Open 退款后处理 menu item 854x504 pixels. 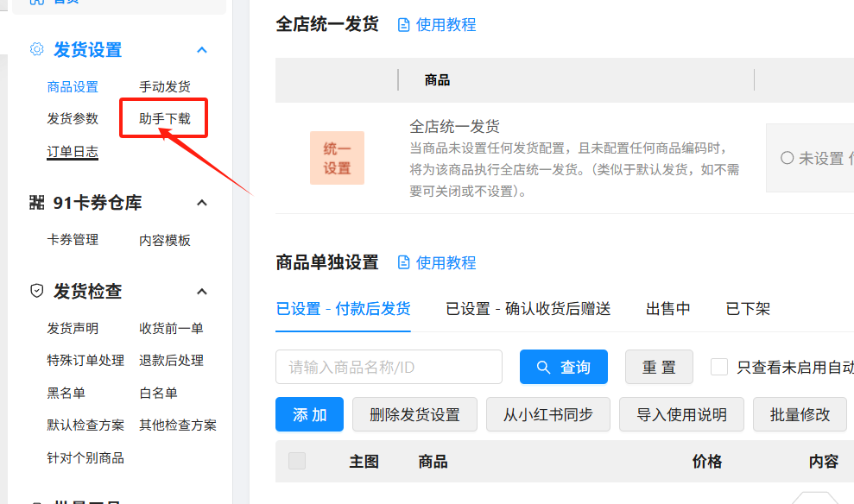tap(171, 361)
